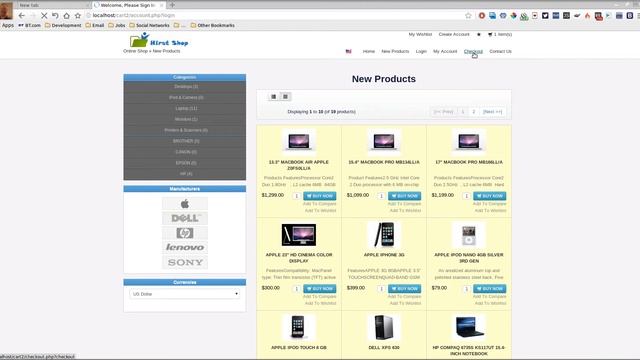The height and width of the screenshot is (360, 640).
Task: Buy now the 17" MacBook Pro
Action: (489, 196)
